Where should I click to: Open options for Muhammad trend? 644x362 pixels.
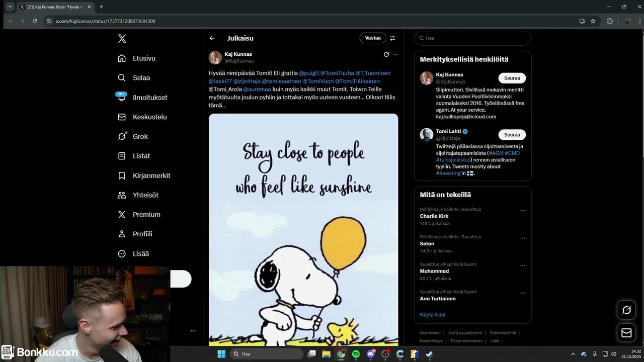pyautogui.click(x=522, y=265)
